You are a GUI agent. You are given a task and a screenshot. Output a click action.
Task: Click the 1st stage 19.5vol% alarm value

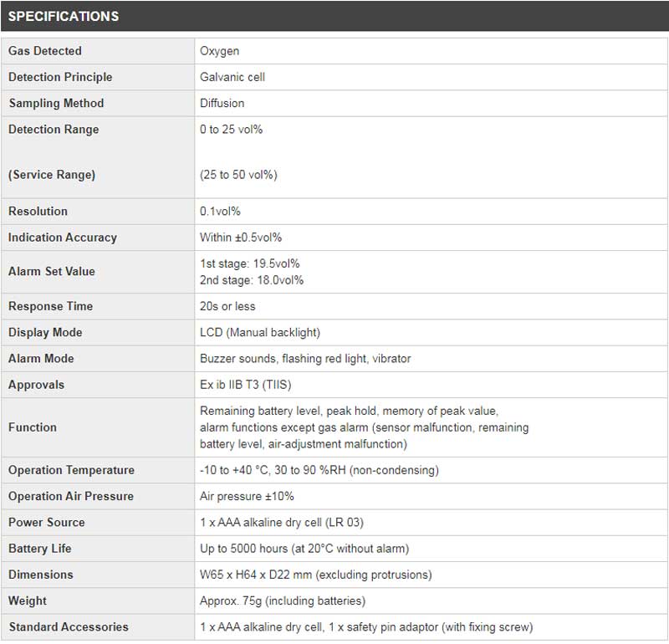click(x=250, y=263)
